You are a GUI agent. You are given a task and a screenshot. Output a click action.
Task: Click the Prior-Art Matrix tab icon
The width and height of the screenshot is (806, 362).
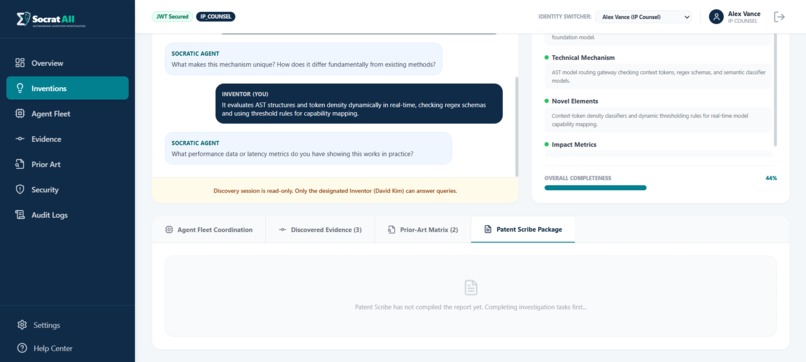(x=392, y=230)
